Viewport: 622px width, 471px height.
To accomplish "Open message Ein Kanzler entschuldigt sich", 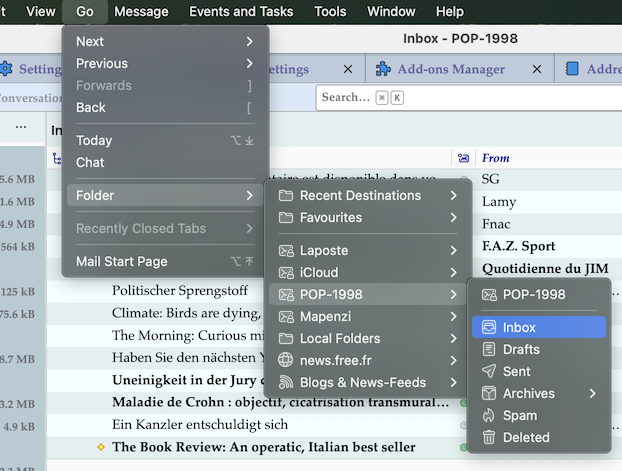I will coord(200,425).
